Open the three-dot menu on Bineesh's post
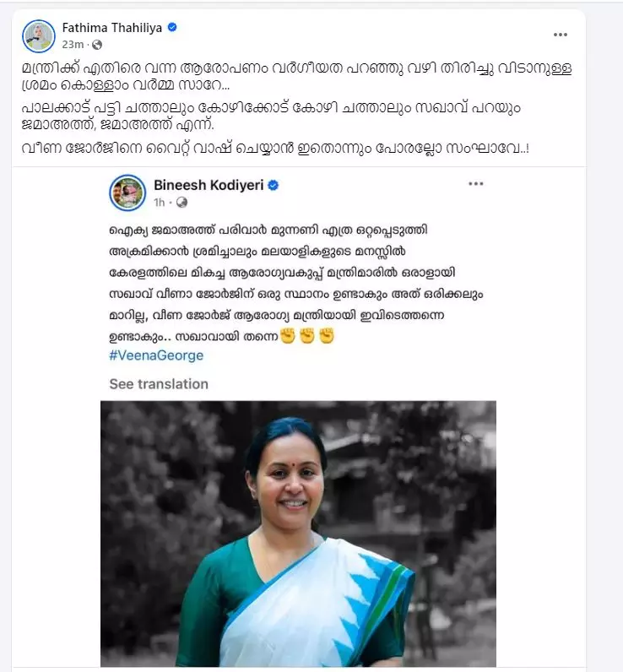 pos(475,184)
